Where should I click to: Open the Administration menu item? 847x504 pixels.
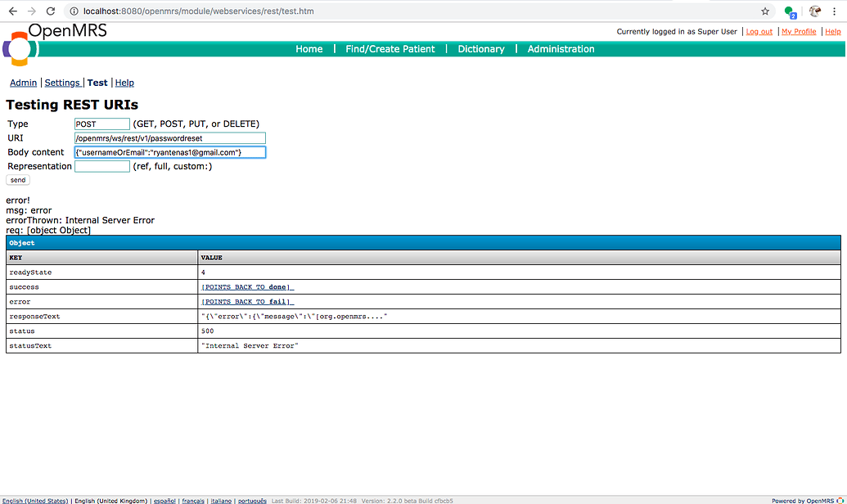point(561,49)
